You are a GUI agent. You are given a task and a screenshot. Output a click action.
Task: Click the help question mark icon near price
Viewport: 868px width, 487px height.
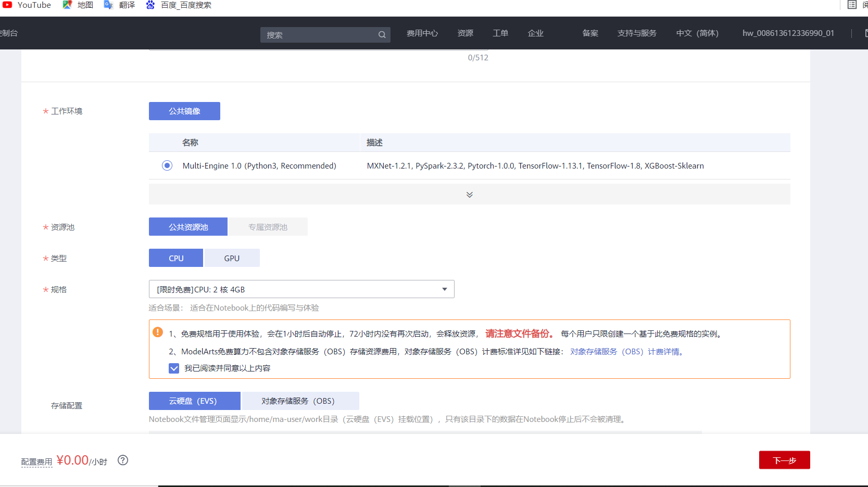coord(123,460)
